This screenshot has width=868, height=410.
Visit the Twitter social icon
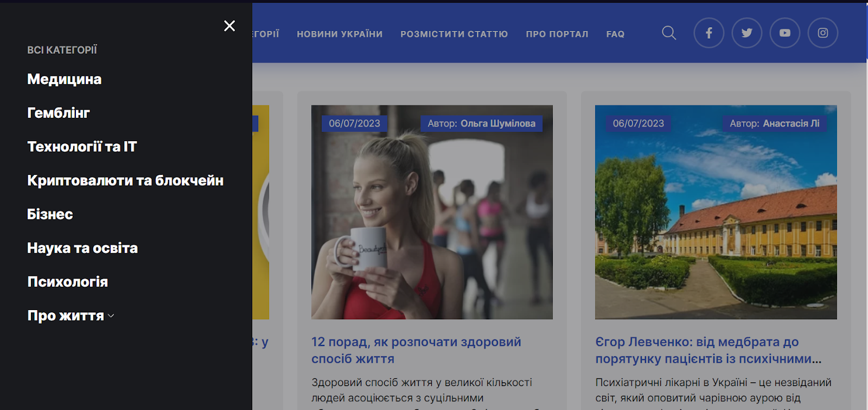point(747,33)
